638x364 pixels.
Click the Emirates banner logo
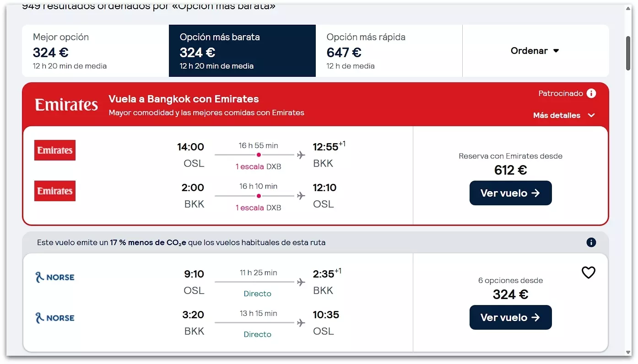click(66, 105)
